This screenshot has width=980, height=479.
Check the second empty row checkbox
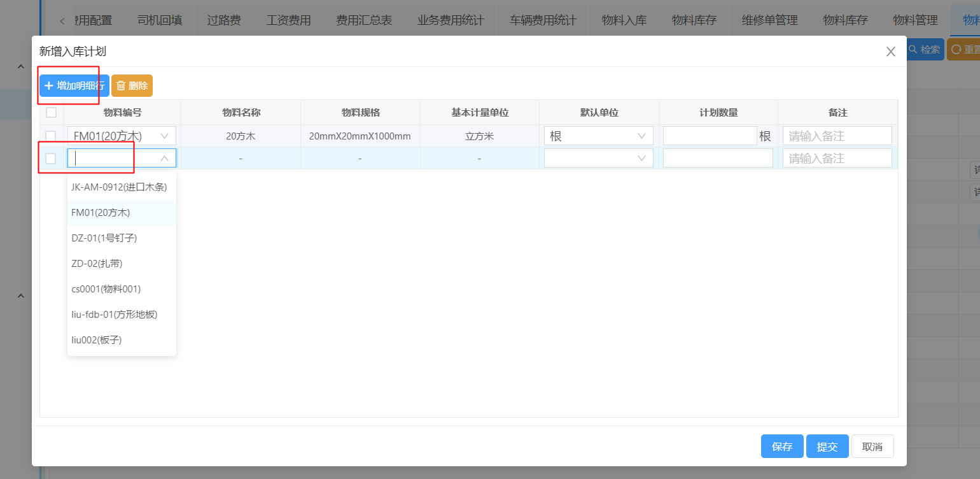[x=51, y=158]
